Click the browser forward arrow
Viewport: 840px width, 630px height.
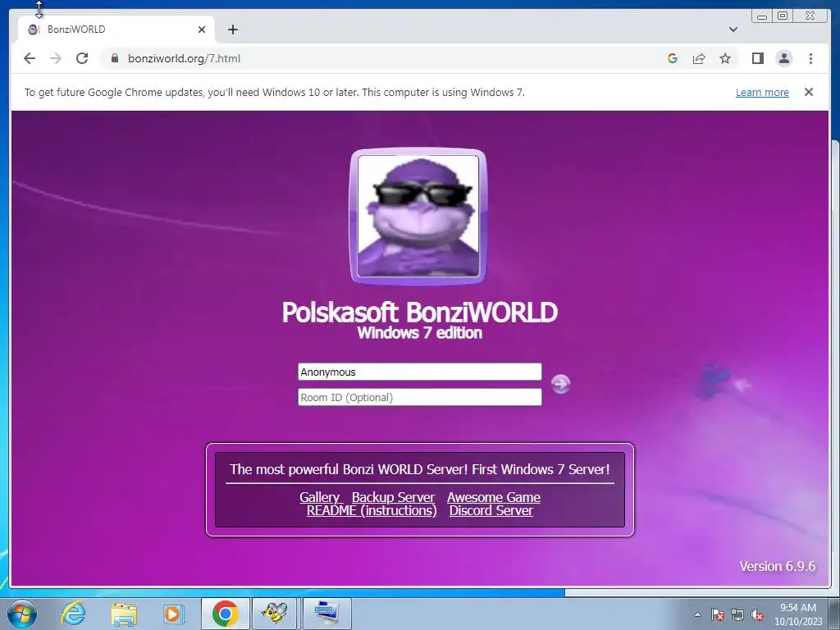tap(56, 58)
